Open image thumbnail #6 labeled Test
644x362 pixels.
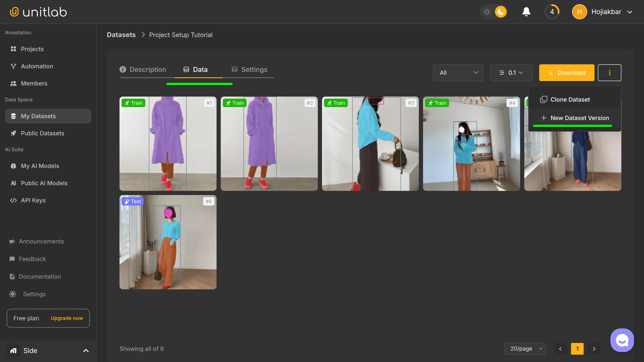click(x=168, y=242)
